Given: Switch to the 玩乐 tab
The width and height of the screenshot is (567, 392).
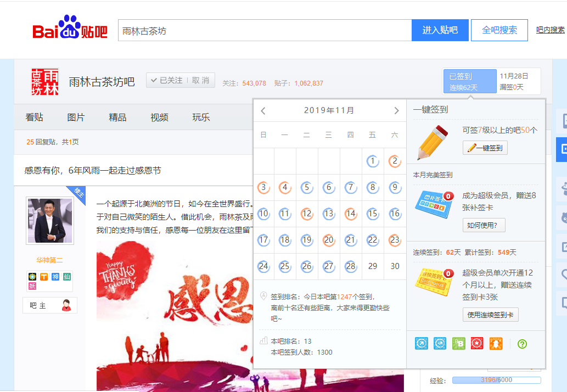Looking at the screenshot, I should click(x=201, y=117).
